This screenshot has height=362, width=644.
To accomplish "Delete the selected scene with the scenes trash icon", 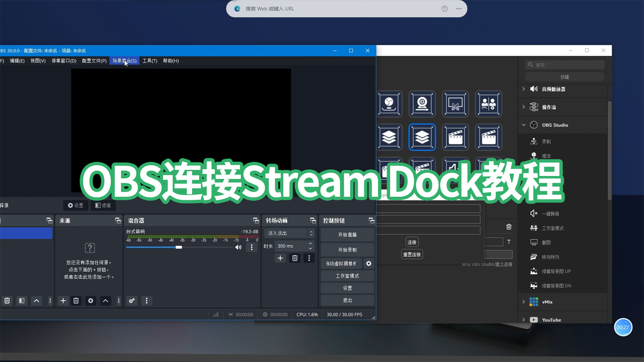I will (x=7, y=301).
